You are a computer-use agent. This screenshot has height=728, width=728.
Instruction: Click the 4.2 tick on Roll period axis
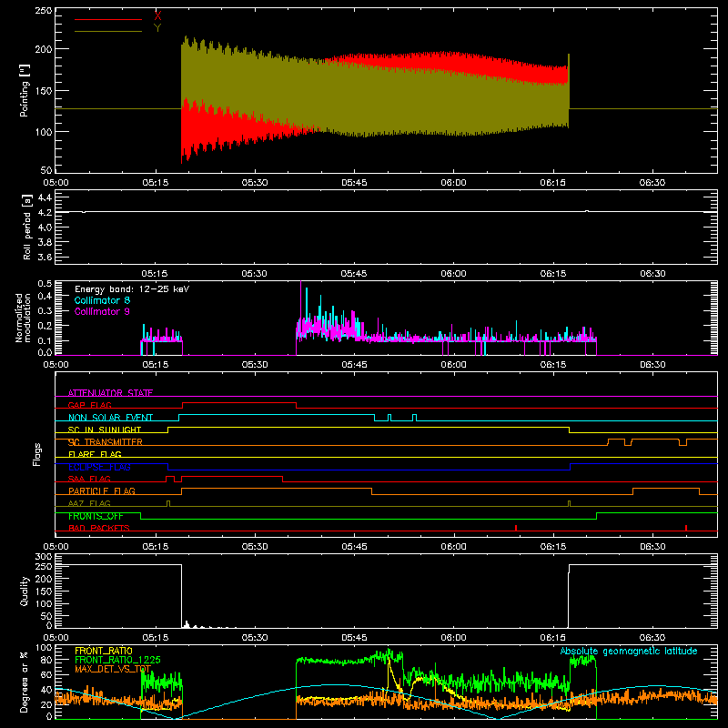[x=45, y=212]
